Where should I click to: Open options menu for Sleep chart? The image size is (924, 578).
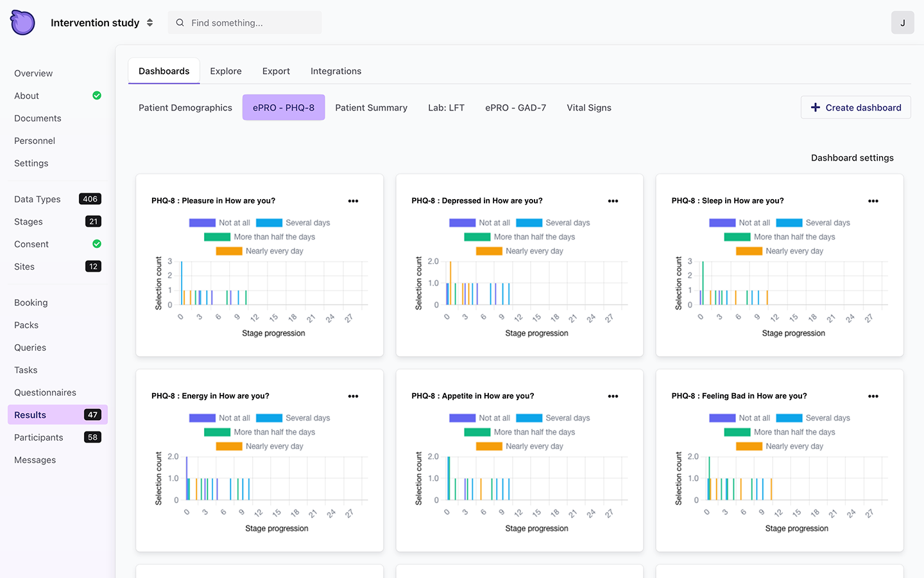click(x=873, y=201)
